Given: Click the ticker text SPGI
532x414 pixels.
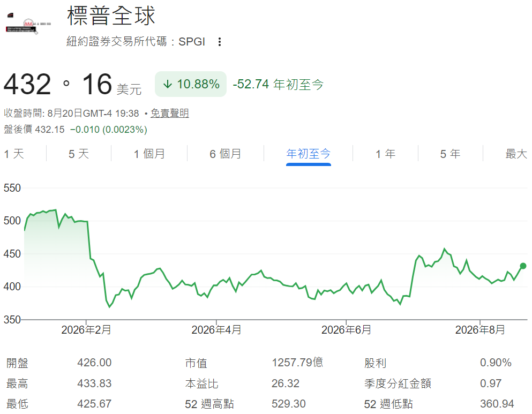Looking at the screenshot, I should tap(192, 42).
